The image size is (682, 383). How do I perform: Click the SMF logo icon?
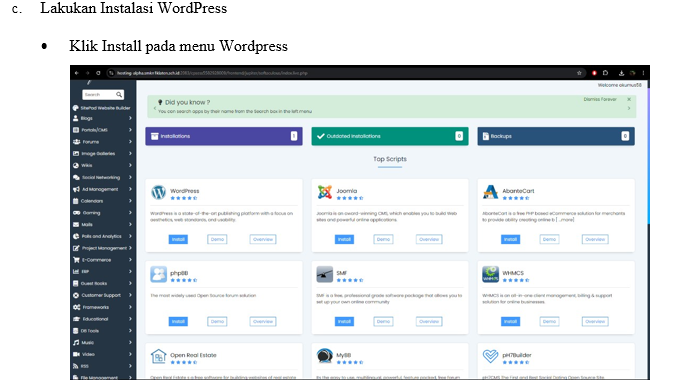click(324, 274)
